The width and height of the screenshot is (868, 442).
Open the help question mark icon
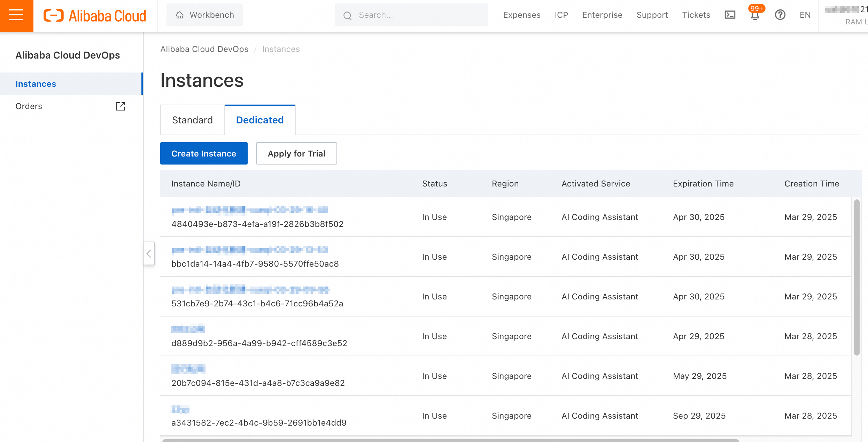coord(780,15)
